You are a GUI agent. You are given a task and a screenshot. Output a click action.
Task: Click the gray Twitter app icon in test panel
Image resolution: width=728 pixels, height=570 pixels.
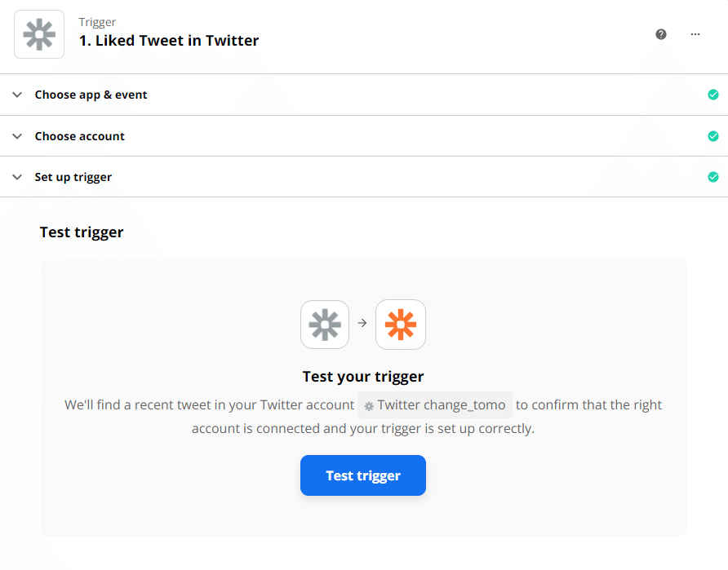click(x=325, y=325)
